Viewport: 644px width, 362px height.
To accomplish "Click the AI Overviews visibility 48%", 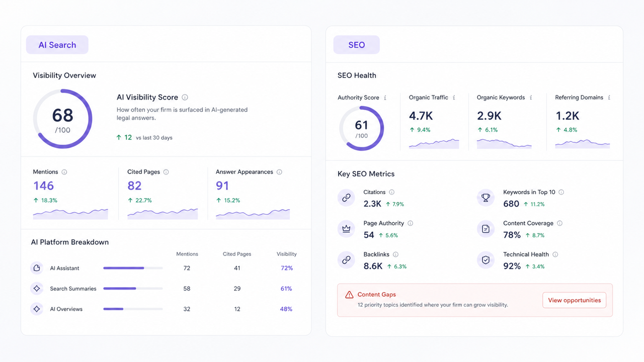I will [286, 309].
